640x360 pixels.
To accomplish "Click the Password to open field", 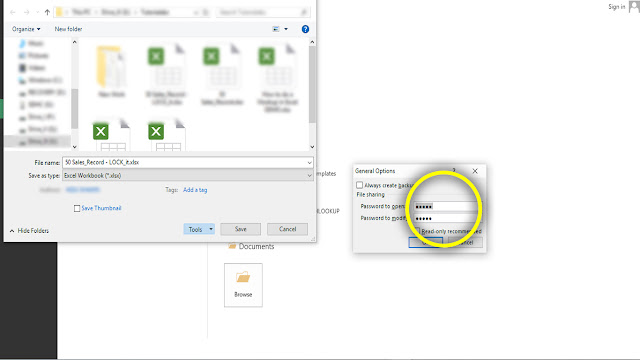I will [x=448, y=207].
